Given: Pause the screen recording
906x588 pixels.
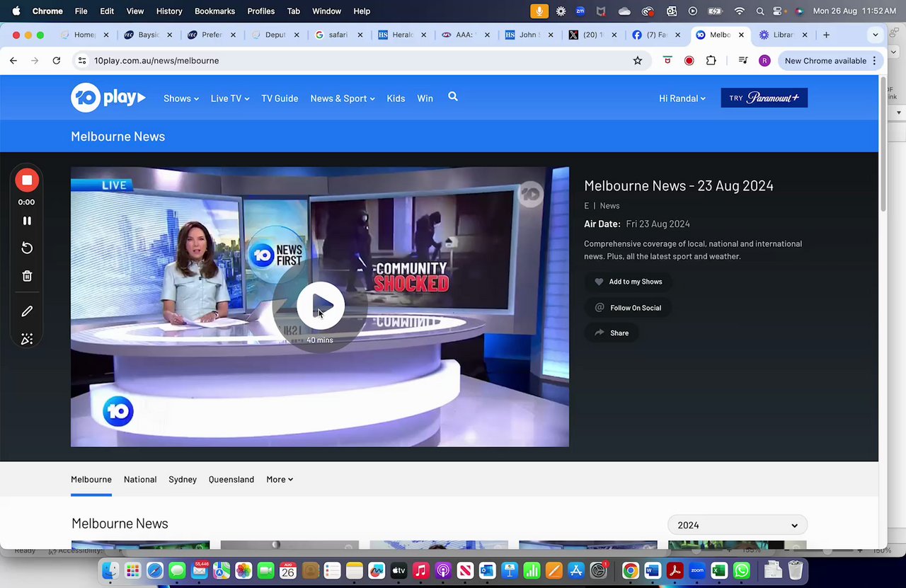Looking at the screenshot, I should pyautogui.click(x=27, y=221).
